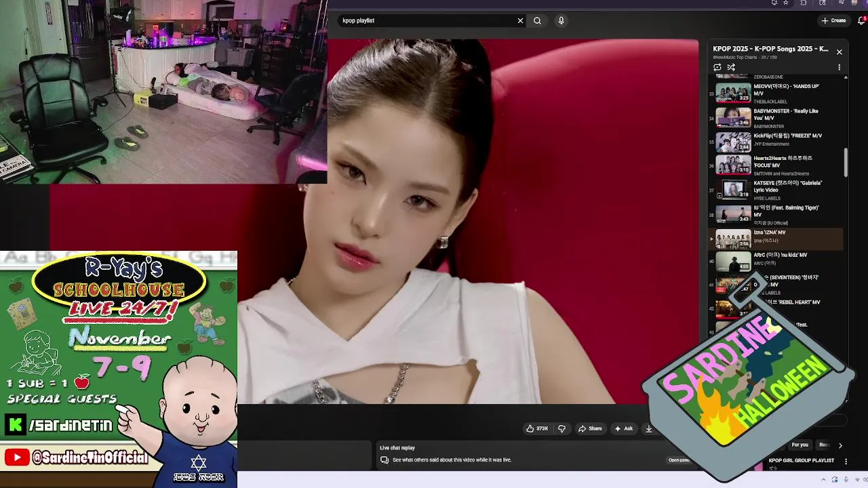This screenshot has height=488, width=868.
Task: Toggle shuffle playlist
Action: click(731, 67)
